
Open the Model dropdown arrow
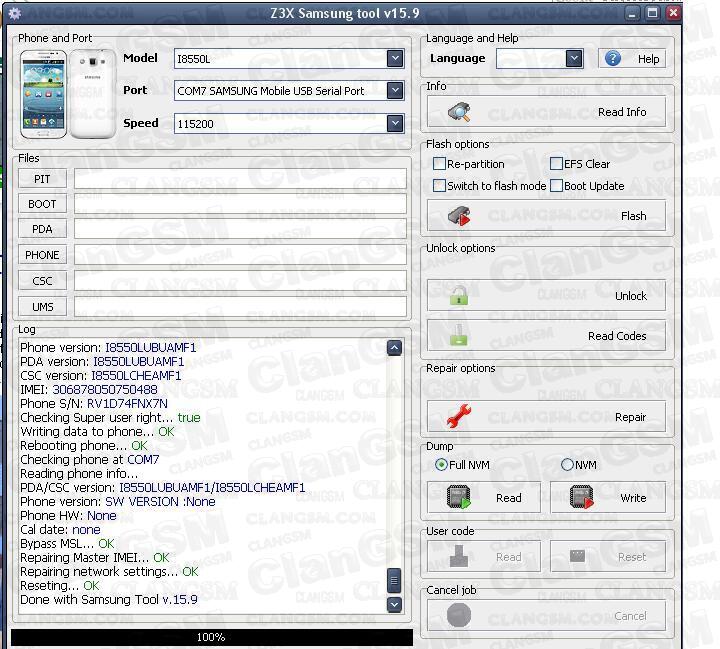395,58
